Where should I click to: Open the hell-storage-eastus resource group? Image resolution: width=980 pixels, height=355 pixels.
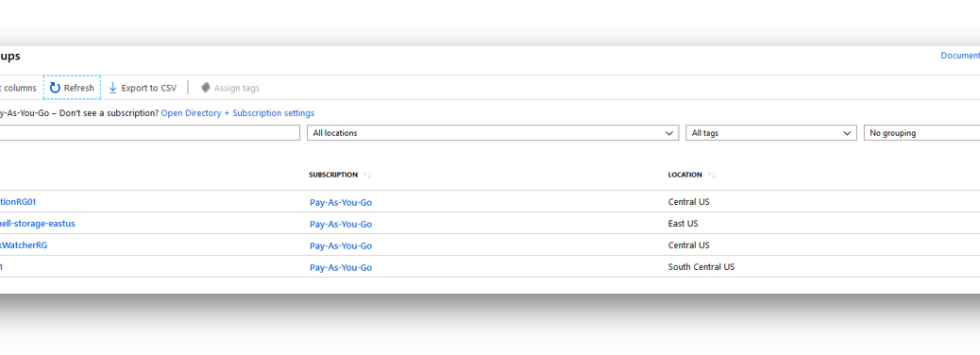[38, 223]
